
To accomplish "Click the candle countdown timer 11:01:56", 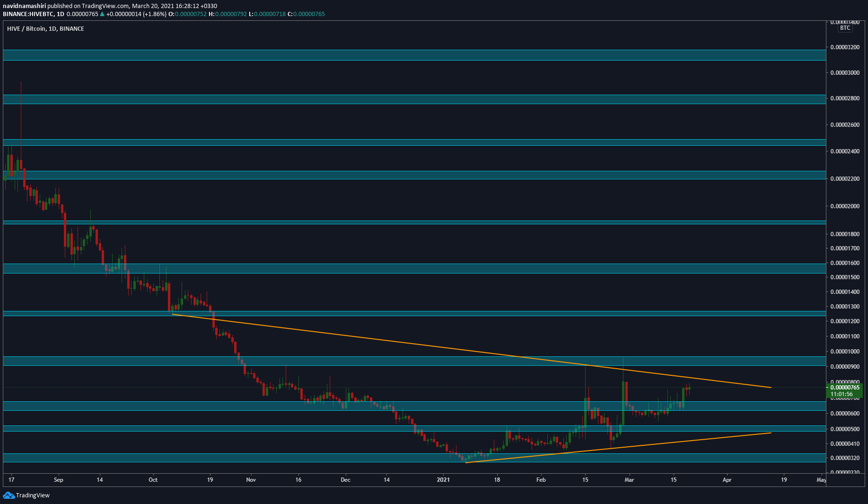I will [x=842, y=394].
